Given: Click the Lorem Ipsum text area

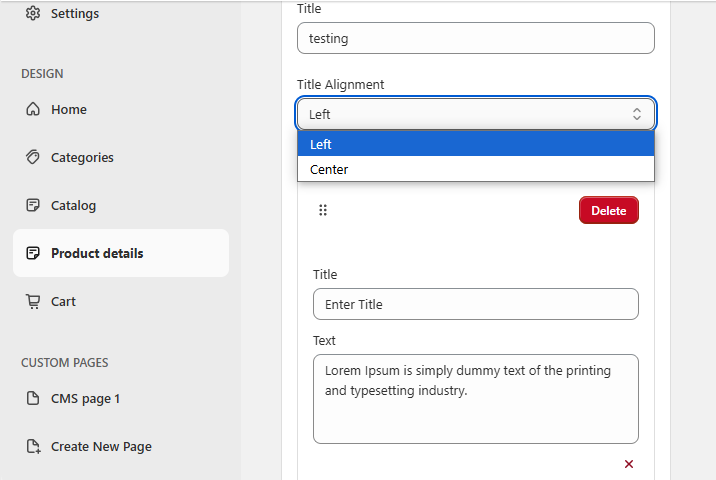Looking at the screenshot, I should pos(476,399).
